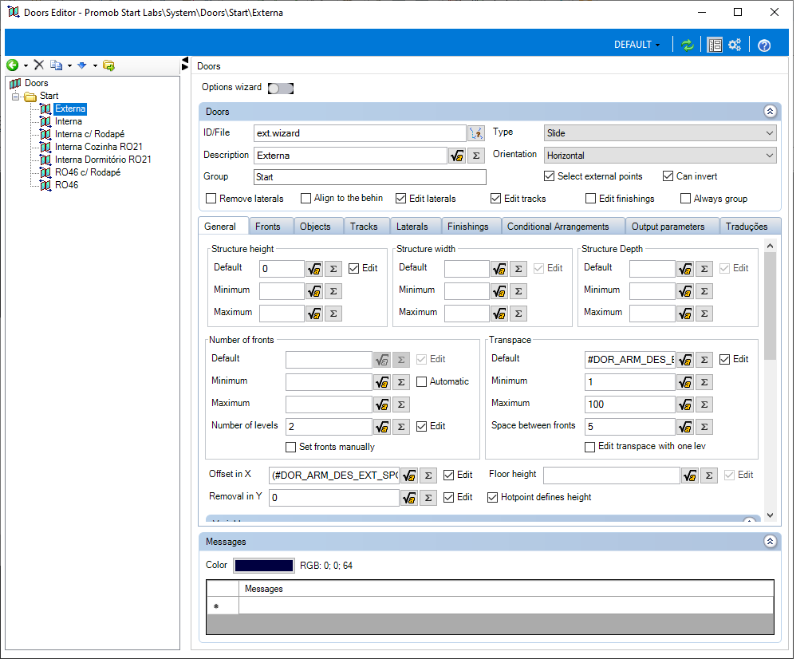Enable Edit finishings checkbox

[x=590, y=199]
